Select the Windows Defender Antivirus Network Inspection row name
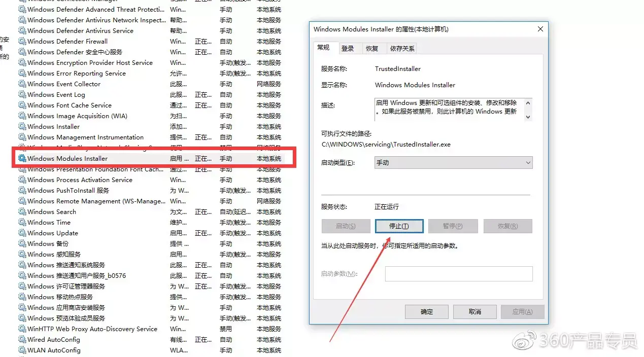The width and height of the screenshot is (644, 357). (x=96, y=20)
